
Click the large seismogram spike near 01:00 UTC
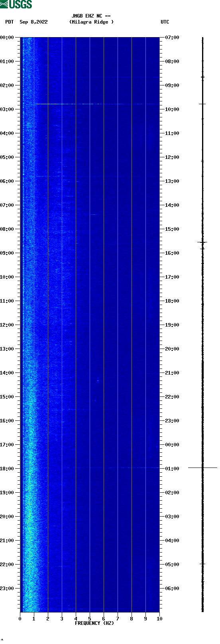[202, 468]
